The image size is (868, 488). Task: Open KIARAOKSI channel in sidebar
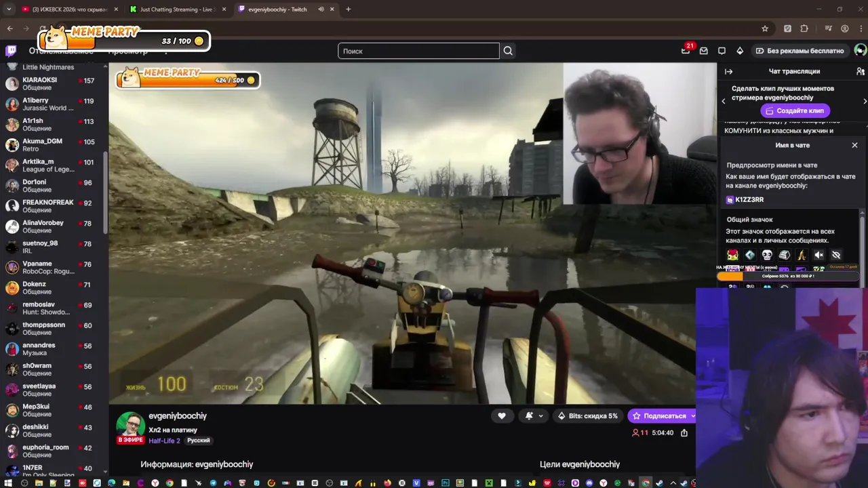[54, 83]
